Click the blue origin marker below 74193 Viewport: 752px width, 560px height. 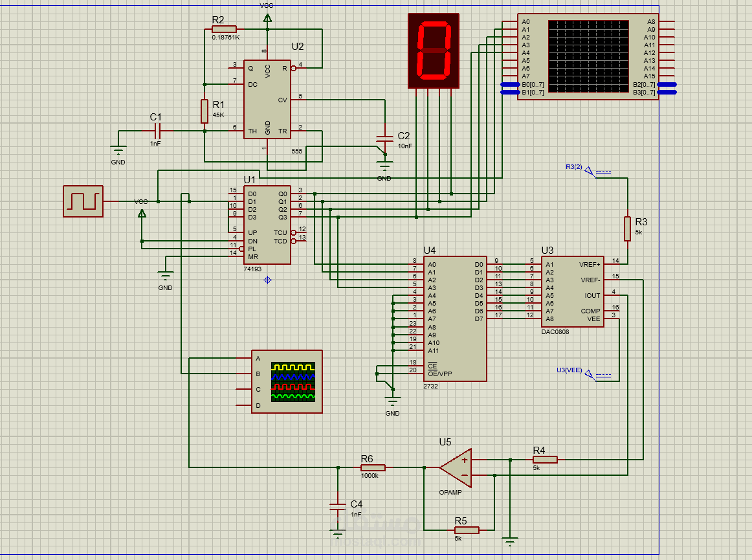pyautogui.click(x=268, y=280)
